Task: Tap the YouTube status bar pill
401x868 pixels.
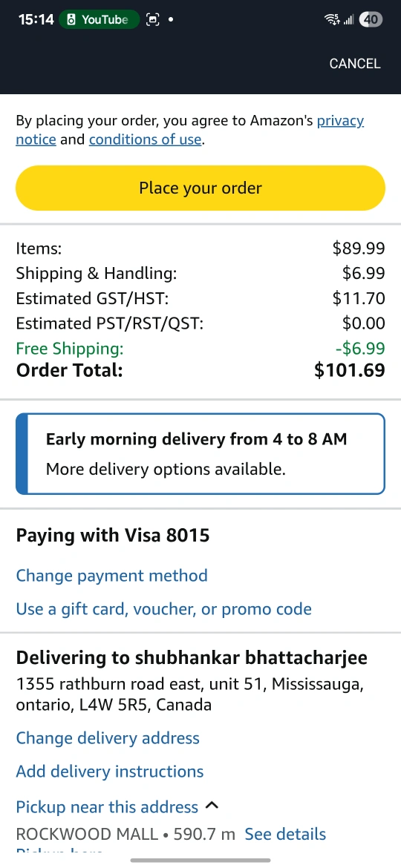Action: [99, 20]
